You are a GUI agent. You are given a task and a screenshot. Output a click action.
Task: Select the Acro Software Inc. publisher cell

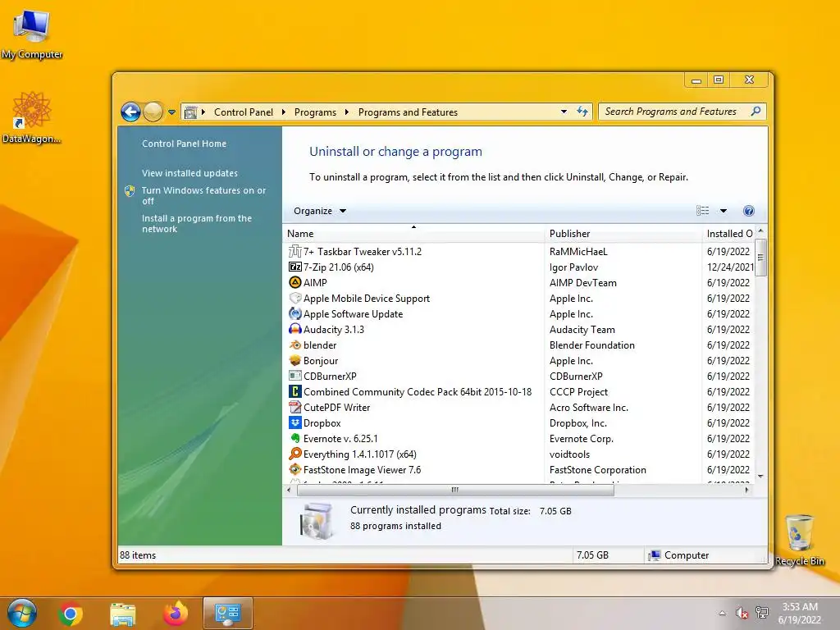pyautogui.click(x=589, y=408)
